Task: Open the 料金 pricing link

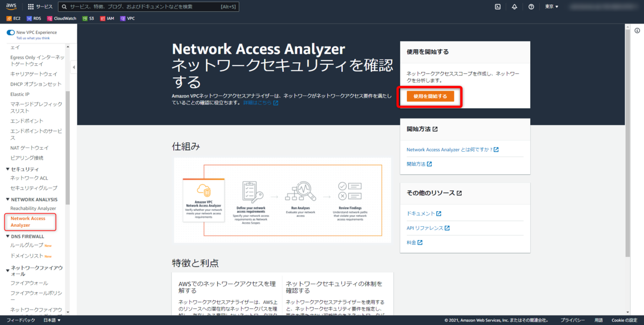Action: coord(415,242)
